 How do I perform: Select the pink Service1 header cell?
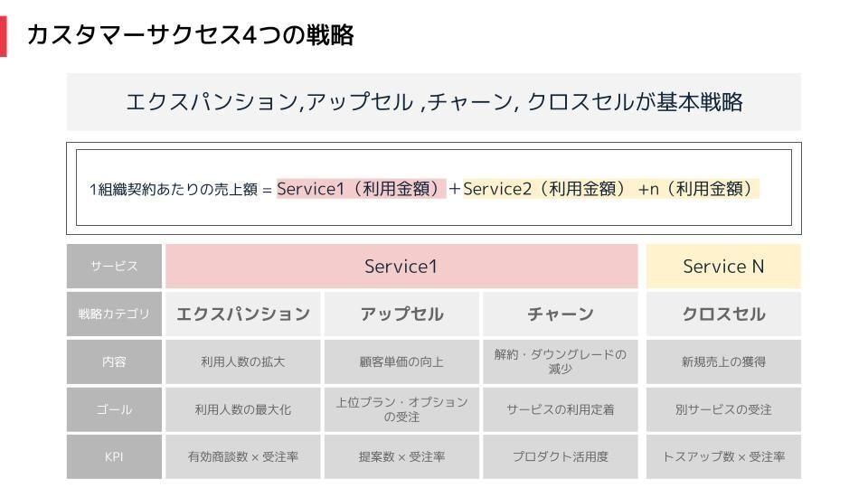401,266
